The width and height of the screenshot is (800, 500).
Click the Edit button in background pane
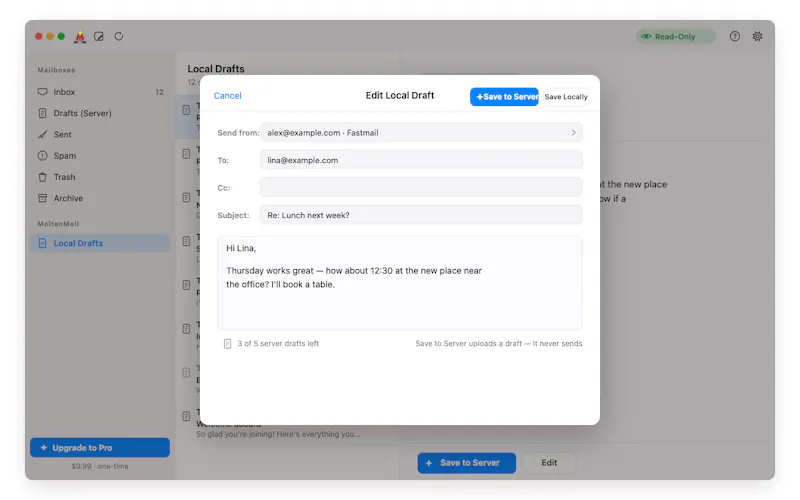[549, 463]
